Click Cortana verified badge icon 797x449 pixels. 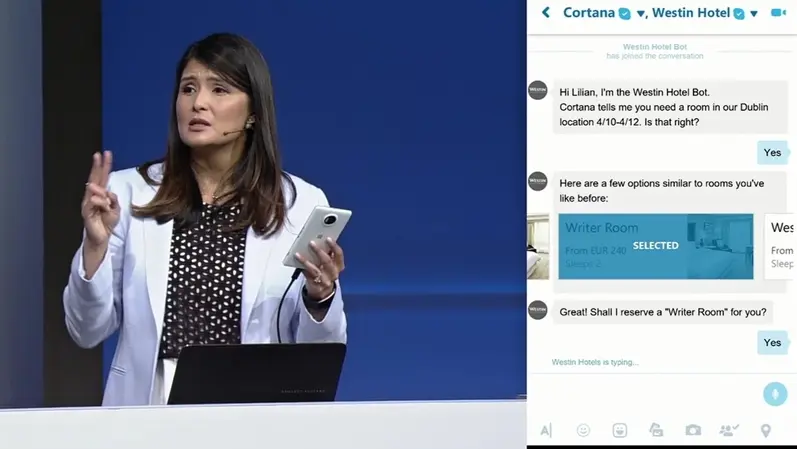(625, 14)
